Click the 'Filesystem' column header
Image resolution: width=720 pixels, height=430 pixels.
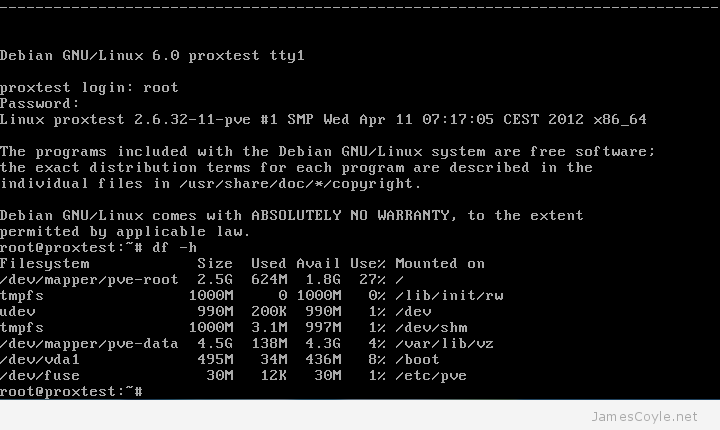[45, 264]
